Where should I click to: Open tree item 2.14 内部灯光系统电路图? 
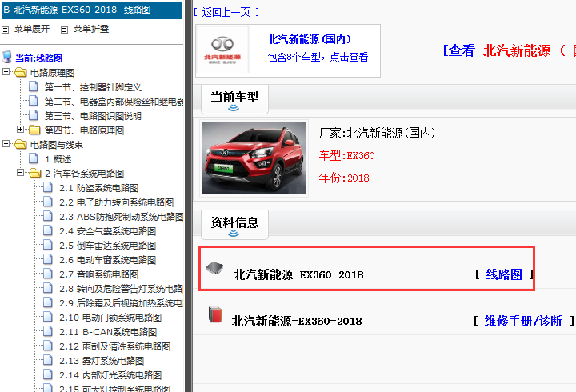110,375
